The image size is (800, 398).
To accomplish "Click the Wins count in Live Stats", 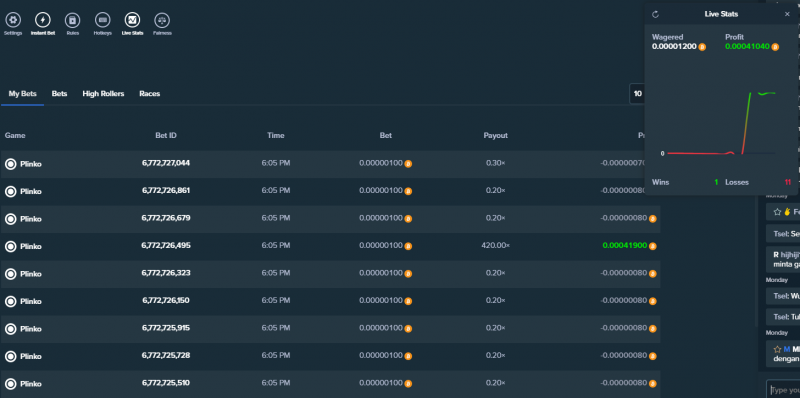I will (x=716, y=182).
